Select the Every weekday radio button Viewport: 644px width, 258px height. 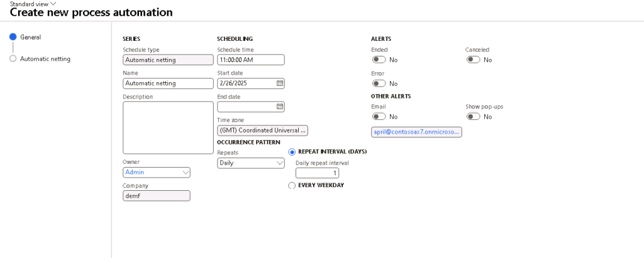(x=292, y=185)
